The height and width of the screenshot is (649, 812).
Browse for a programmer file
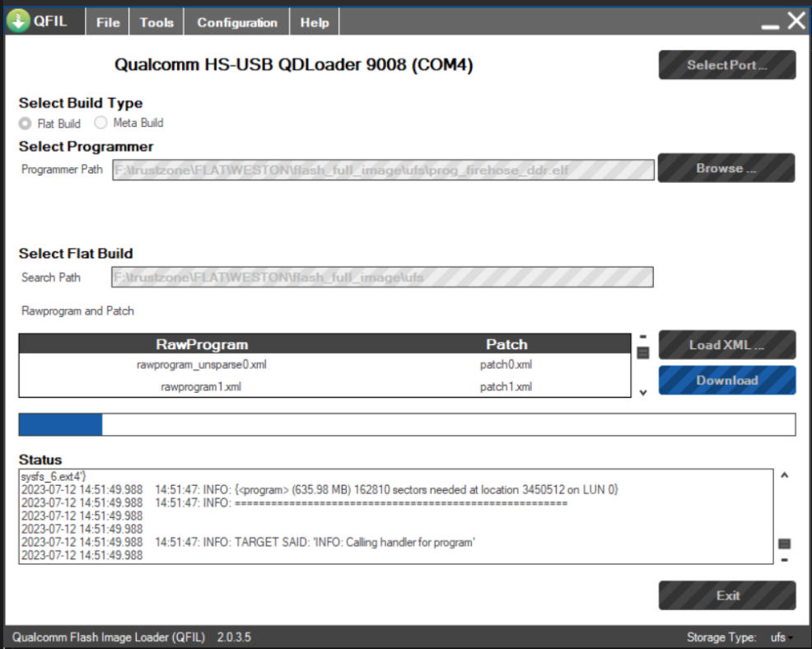click(726, 168)
